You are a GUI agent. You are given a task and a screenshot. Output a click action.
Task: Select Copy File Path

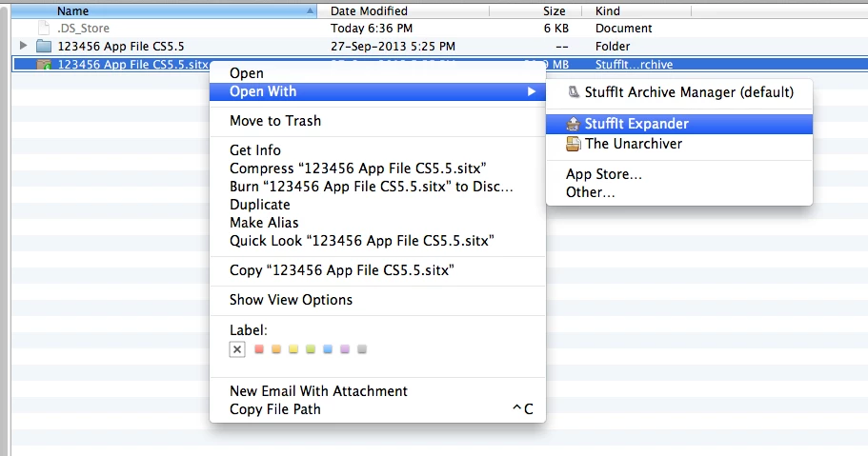click(x=377, y=409)
